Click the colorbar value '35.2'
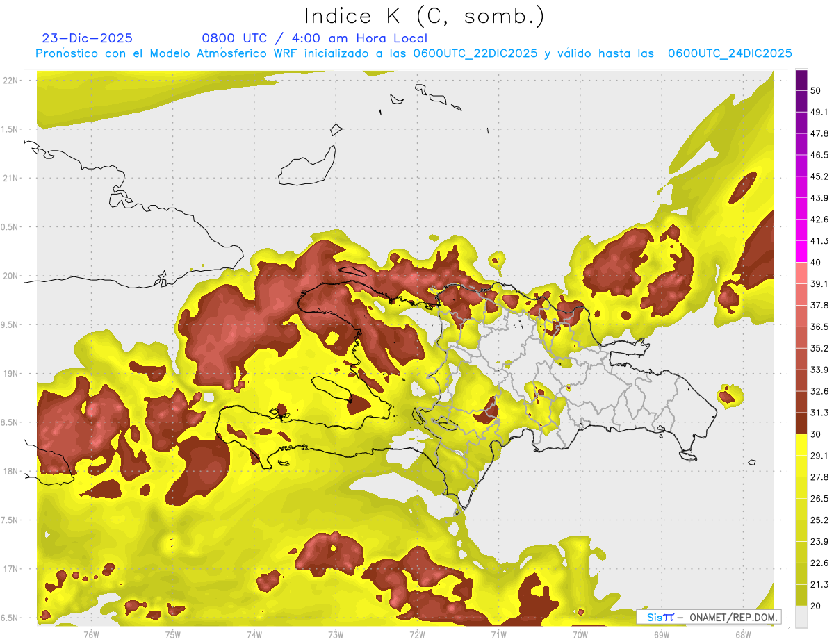Viewport: 834px width, 644px height. pos(819,348)
